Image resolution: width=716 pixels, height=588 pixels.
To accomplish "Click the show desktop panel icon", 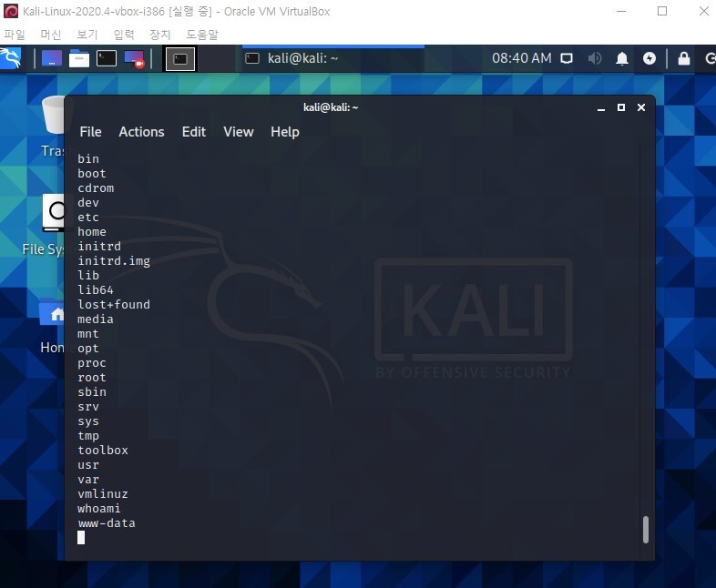I will (52, 58).
